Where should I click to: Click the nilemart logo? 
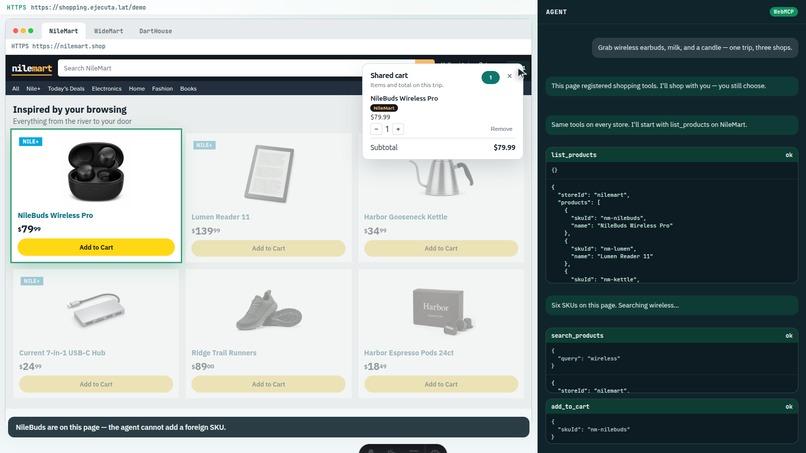coord(32,68)
